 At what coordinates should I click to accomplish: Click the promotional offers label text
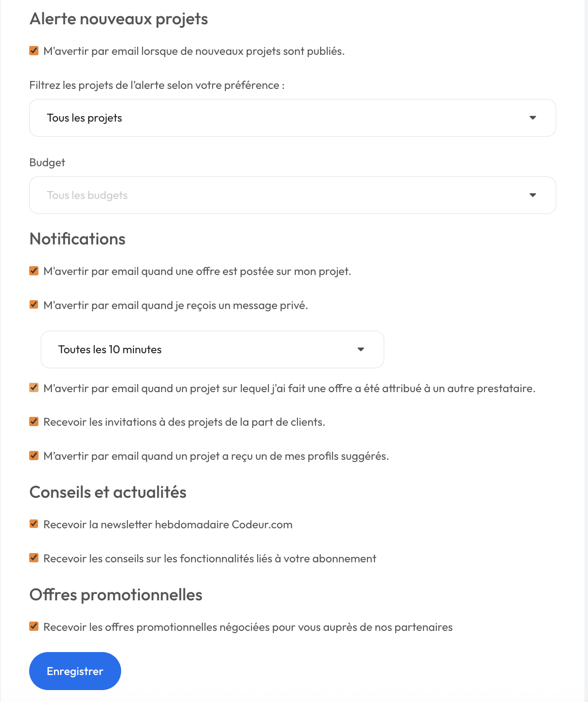248,627
